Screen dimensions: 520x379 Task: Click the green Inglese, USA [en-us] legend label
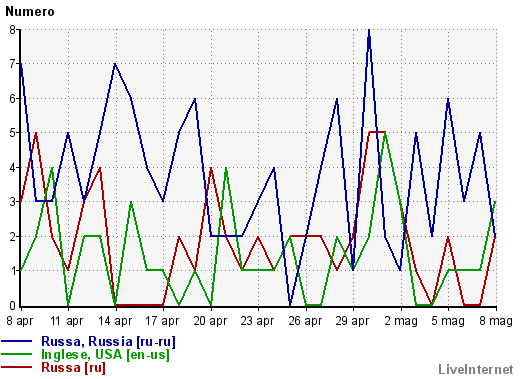pos(105,355)
